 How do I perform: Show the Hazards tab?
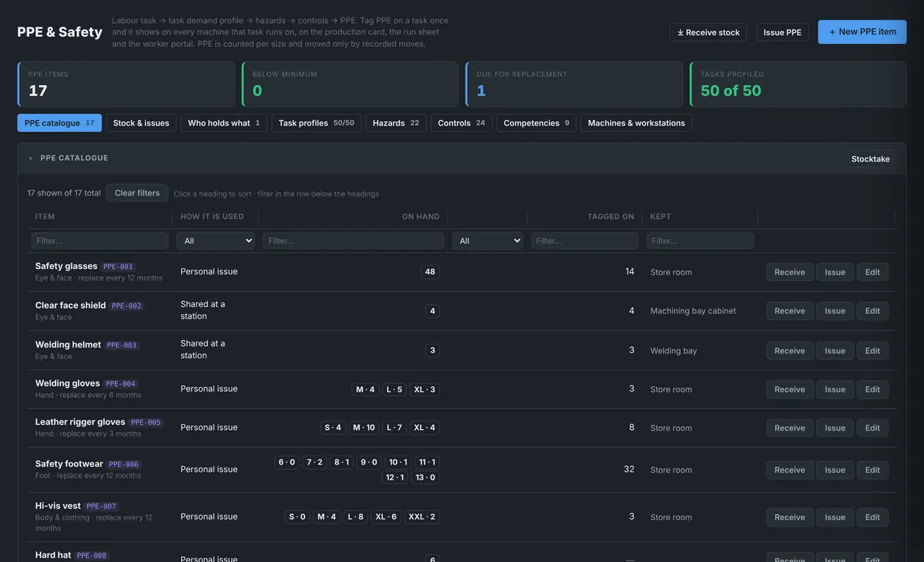tap(396, 123)
